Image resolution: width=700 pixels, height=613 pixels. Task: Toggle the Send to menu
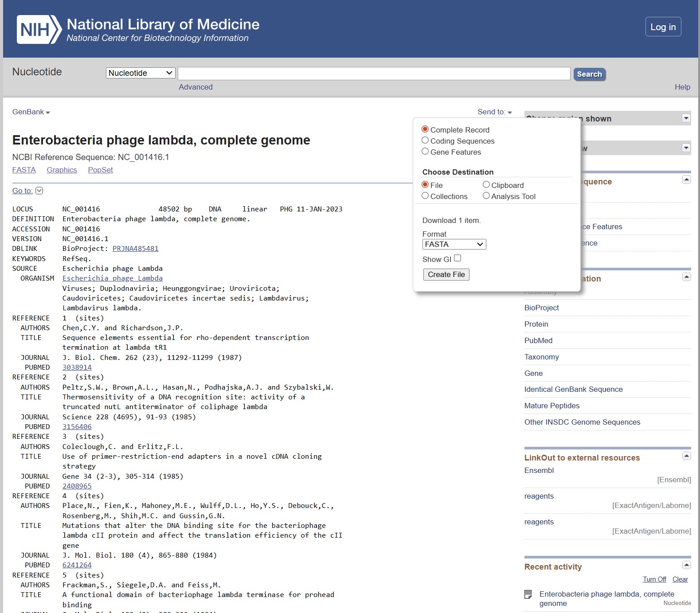(495, 112)
